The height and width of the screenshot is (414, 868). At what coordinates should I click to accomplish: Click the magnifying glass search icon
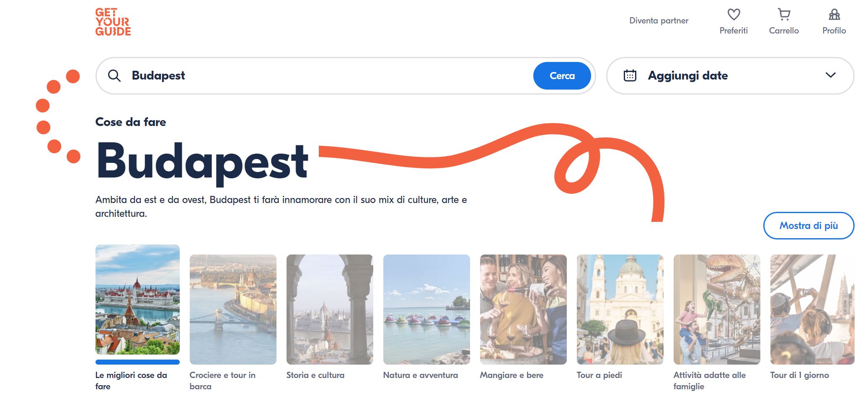(x=114, y=76)
